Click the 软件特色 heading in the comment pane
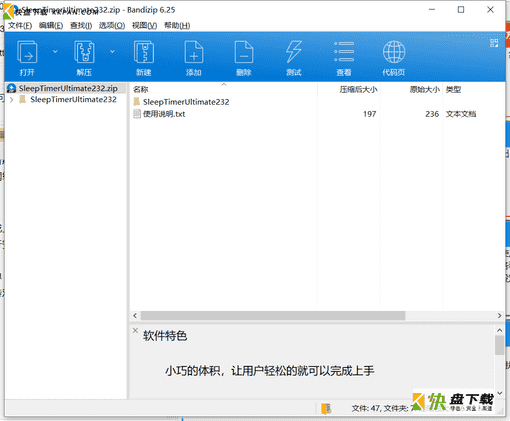The image size is (510, 421). tap(165, 336)
